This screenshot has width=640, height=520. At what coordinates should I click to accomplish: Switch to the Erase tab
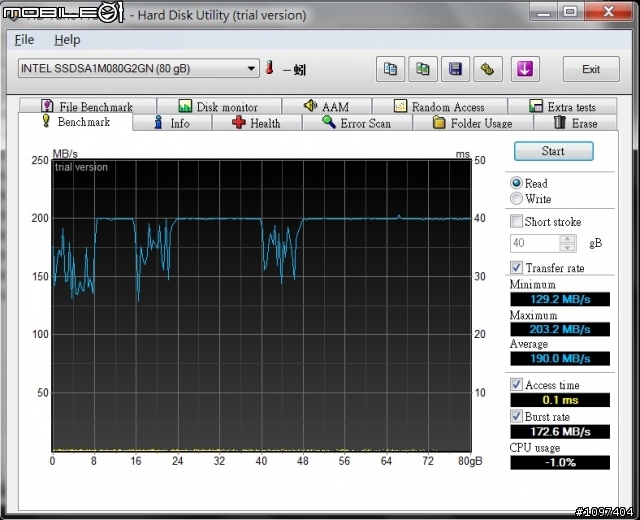tap(576, 123)
